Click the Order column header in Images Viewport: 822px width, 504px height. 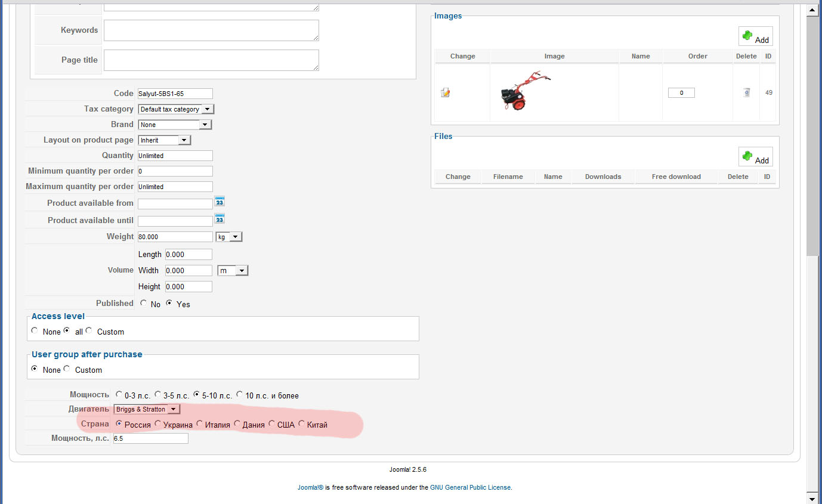697,56
